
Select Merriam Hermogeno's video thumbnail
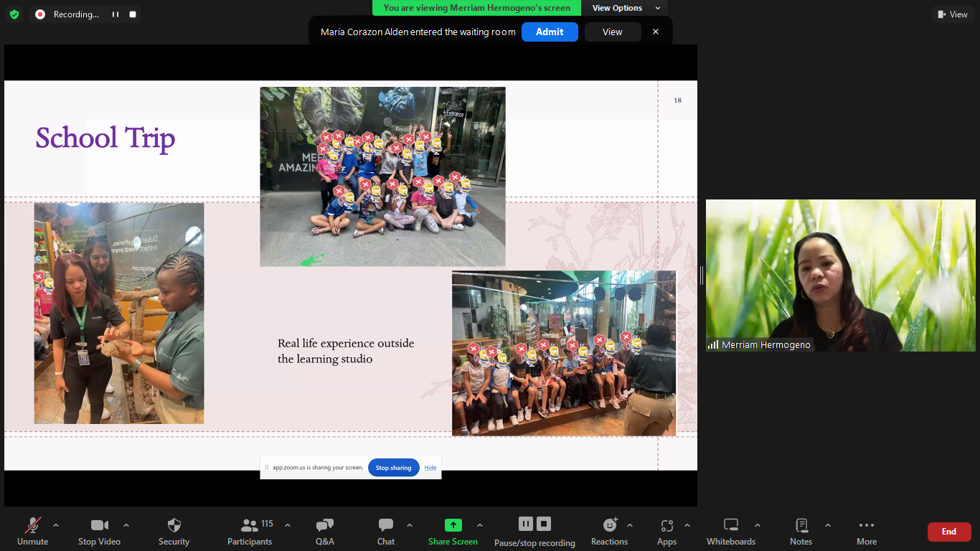[x=840, y=275]
